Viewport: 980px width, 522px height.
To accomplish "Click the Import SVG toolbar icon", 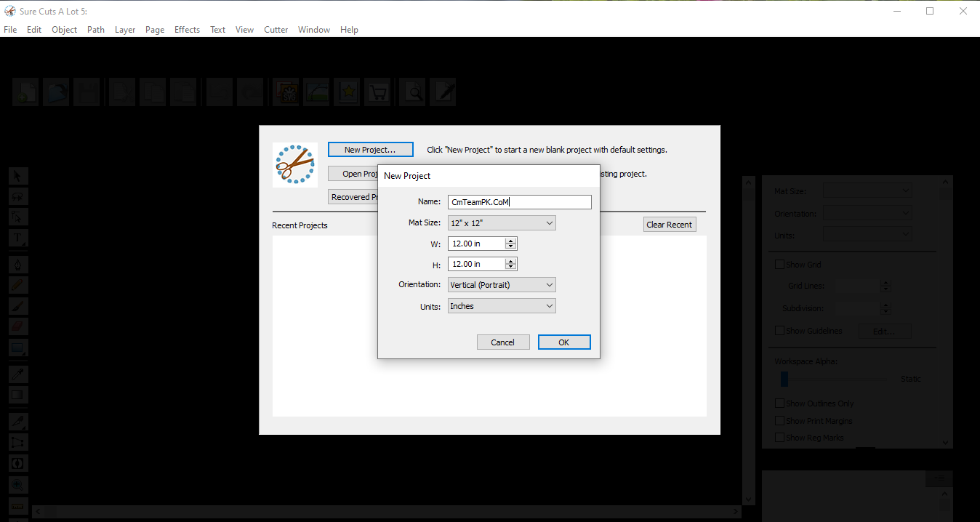I will [286, 92].
